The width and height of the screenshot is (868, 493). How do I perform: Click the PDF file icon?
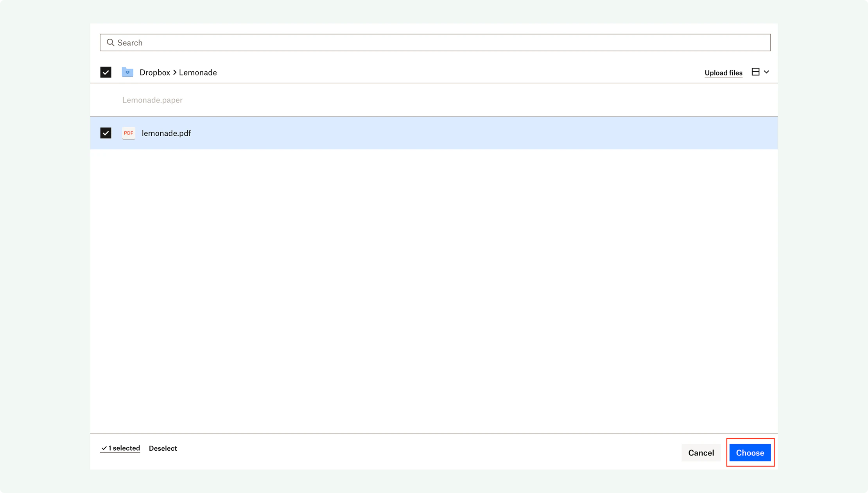pos(128,133)
